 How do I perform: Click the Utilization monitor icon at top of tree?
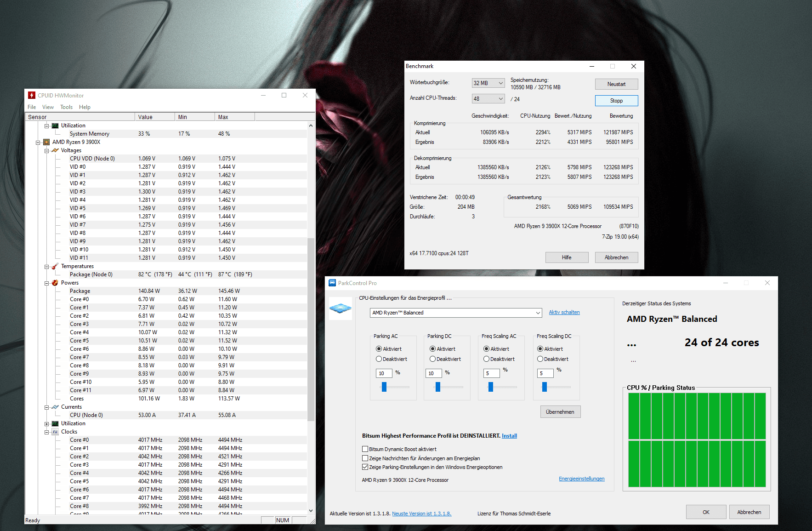coord(55,126)
